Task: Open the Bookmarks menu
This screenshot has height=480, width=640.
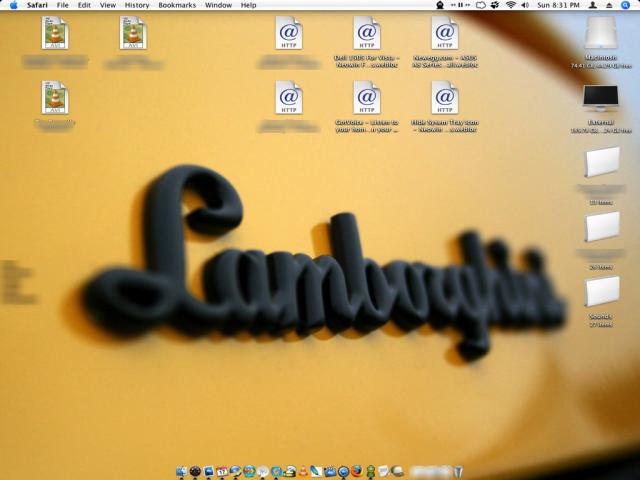Action: click(177, 5)
